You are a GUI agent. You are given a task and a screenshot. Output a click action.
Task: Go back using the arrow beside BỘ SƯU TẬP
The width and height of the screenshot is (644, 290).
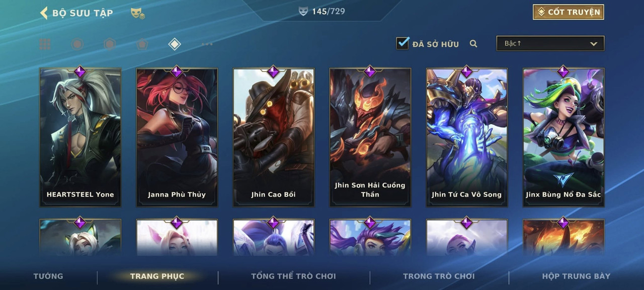pyautogui.click(x=44, y=13)
